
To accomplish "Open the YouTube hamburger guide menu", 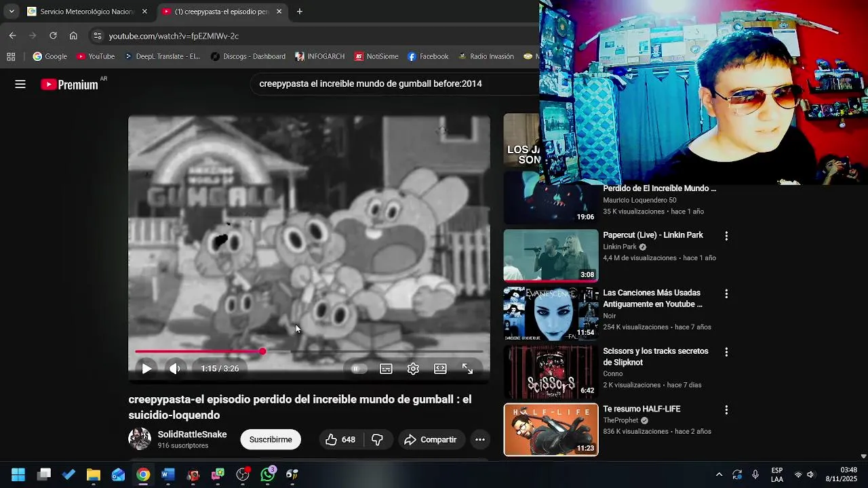I will (20, 84).
